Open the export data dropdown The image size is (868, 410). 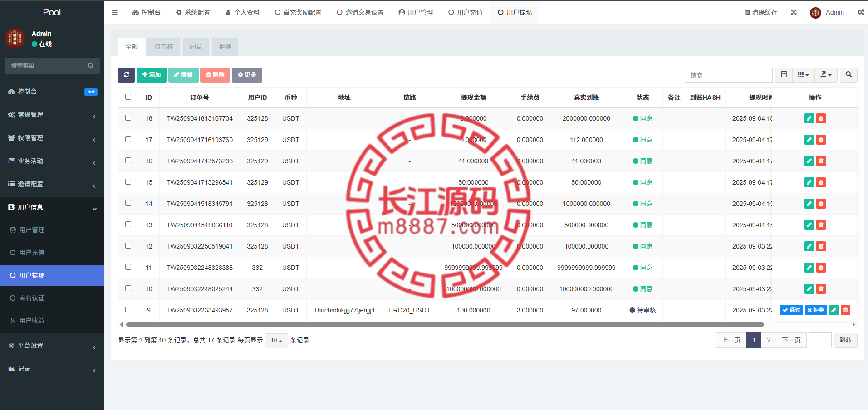pyautogui.click(x=826, y=75)
